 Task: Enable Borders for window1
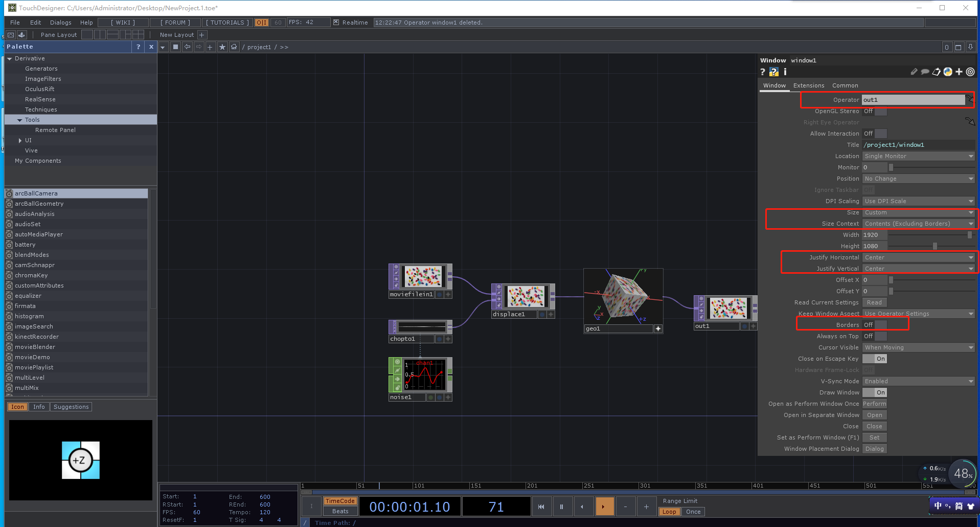pyautogui.click(x=881, y=324)
